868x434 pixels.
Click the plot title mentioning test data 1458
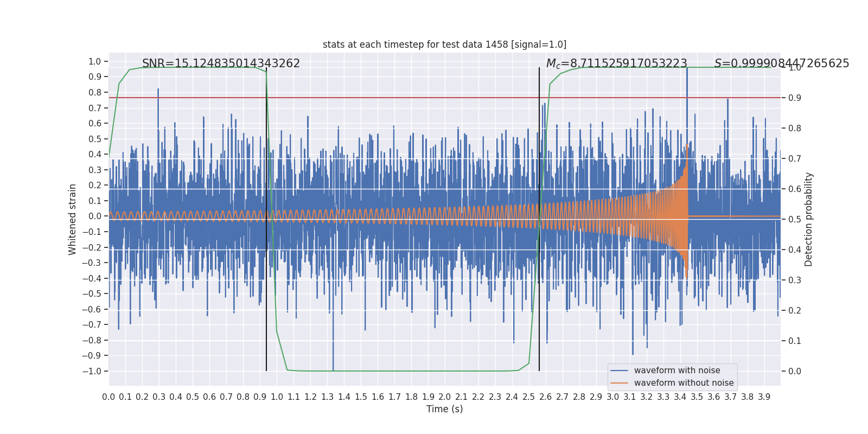pyautogui.click(x=444, y=44)
